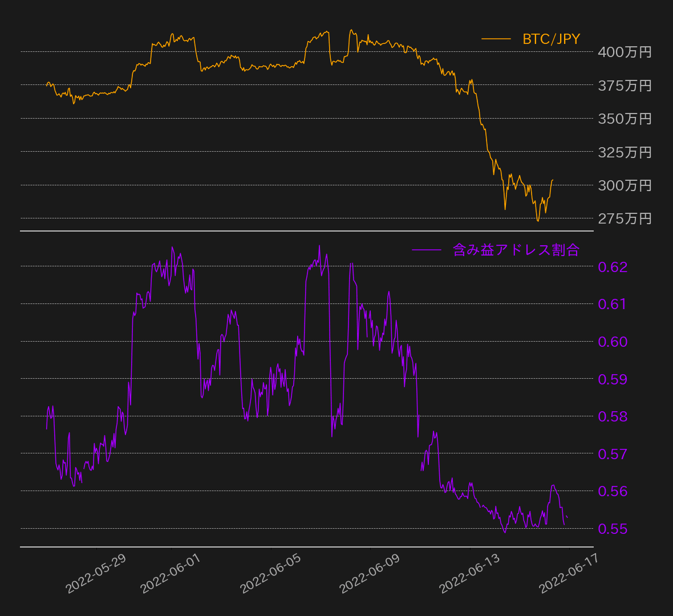Click the 350万円 axis tick label
This screenshot has height=616, width=673.
625,119
